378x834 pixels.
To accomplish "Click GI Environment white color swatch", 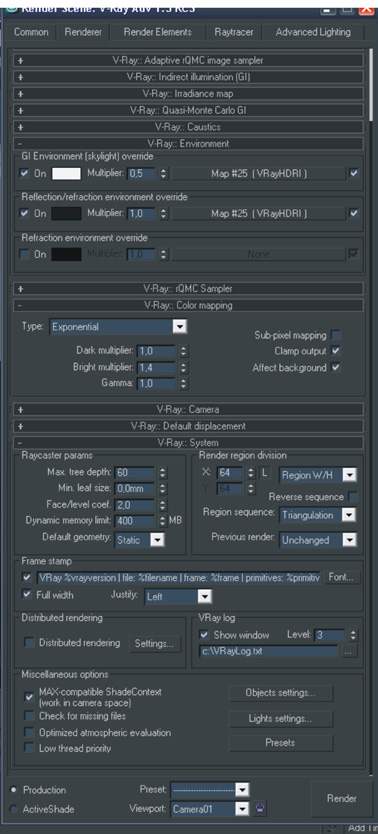I will (66, 173).
